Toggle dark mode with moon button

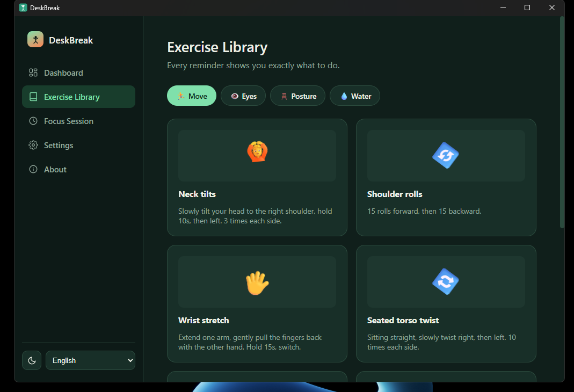click(x=32, y=360)
